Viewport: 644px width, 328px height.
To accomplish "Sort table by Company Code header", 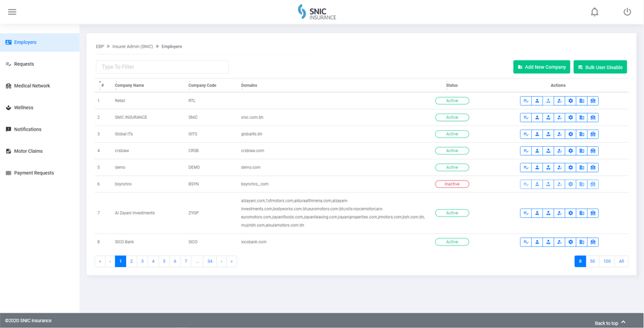I will 202,86.
